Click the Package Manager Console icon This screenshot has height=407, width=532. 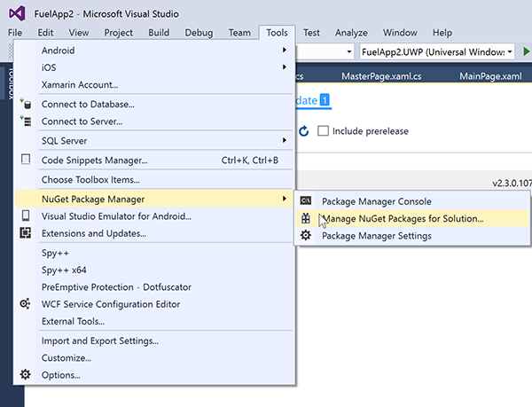click(306, 201)
